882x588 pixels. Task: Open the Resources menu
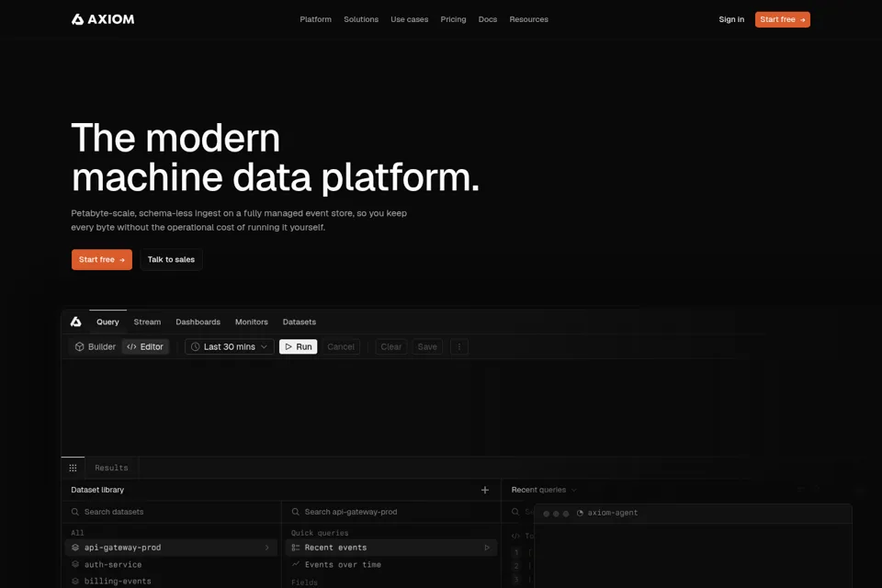point(529,19)
